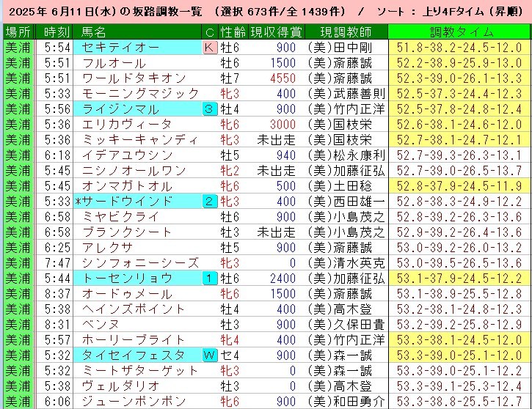Select horse name トーセンリョウ
Viewport: 532px width, 409px height.
[128, 279]
